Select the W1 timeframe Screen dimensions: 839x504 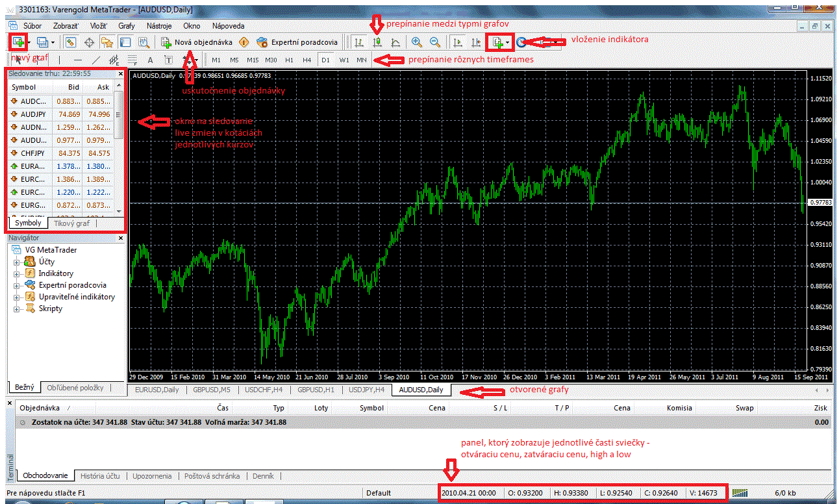(x=344, y=60)
